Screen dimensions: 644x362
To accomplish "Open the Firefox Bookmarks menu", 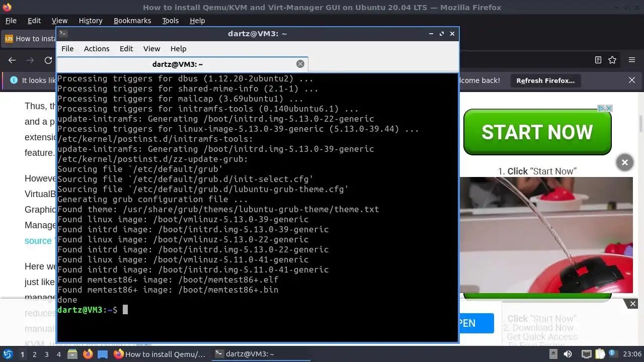I will 132,21.
